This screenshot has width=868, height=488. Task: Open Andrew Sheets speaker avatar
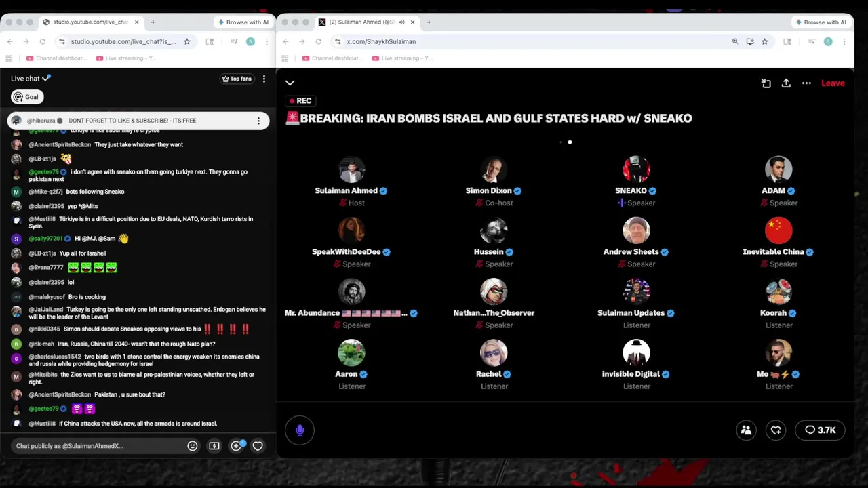coord(636,230)
